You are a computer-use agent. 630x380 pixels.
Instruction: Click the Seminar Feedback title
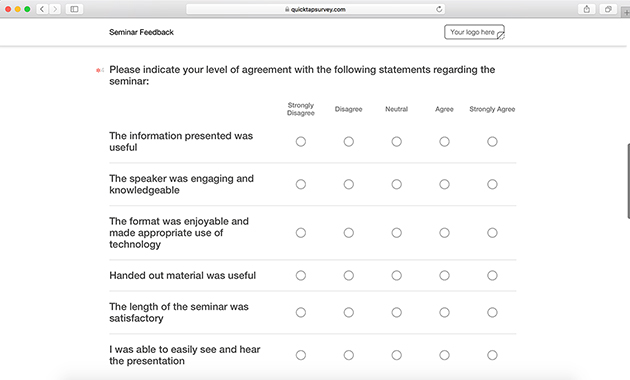point(141,32)
